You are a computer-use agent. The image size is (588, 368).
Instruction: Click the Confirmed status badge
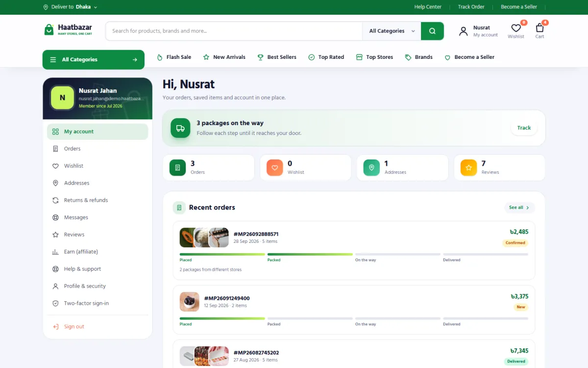tap(515, 243)
